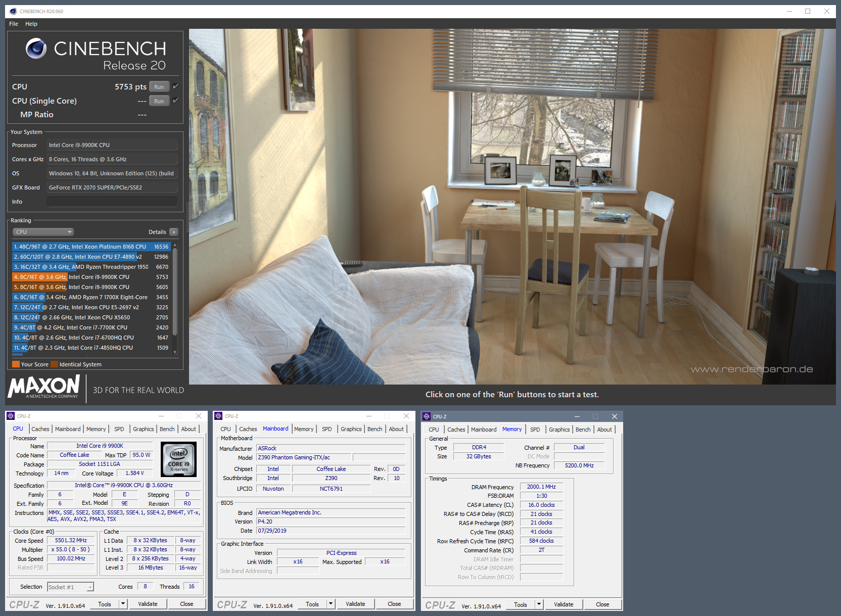The width and height of the screenshot is (841, 616).
Task: Click the CPU score 5753 pts
Action: 130,86
